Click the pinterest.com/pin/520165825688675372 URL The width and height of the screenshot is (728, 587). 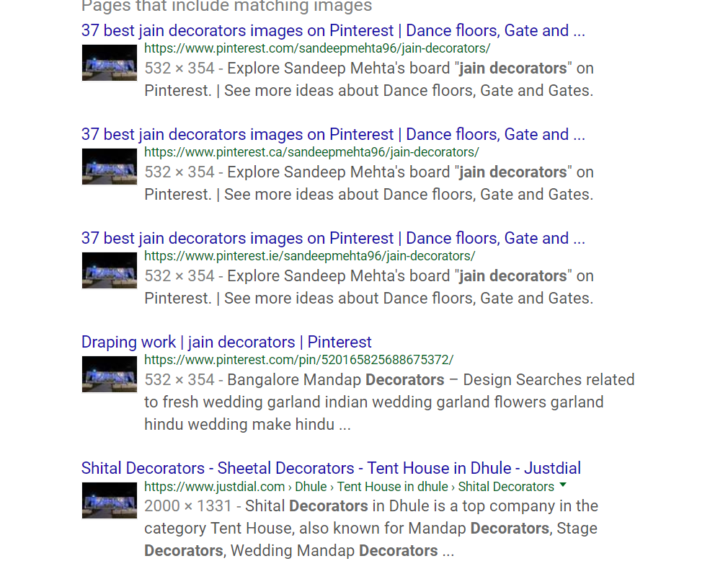pyautogui.click(x=298, y=360)
